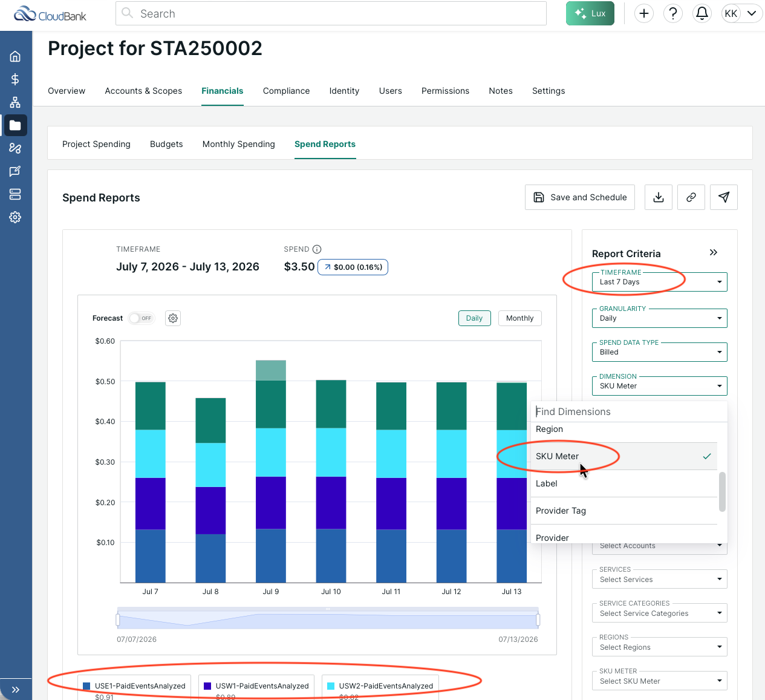The height and width of the screenshot is (700, 765).
Task: Click the download report icon
Action: [659, 197]
